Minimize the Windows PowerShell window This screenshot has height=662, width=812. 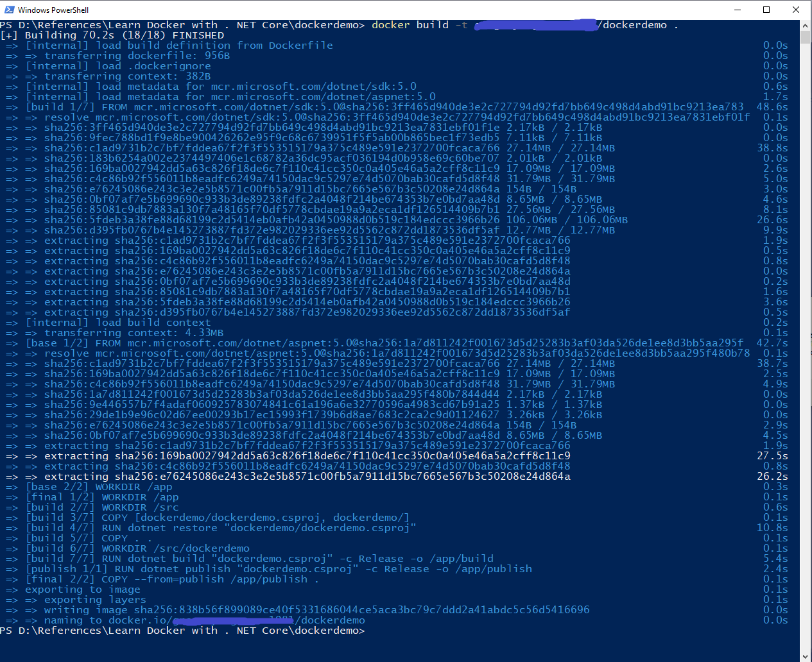738,10
